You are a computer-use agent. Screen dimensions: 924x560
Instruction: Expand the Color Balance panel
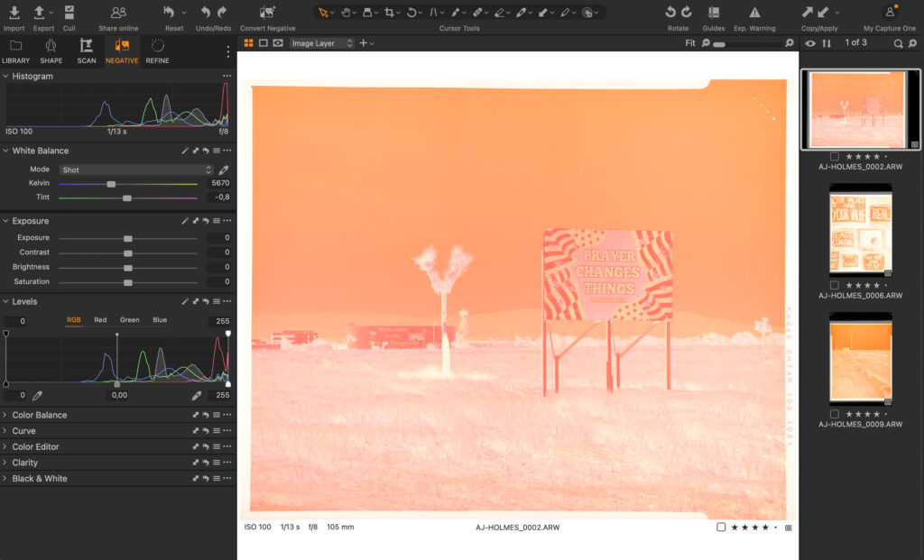[x=40, y=415]
